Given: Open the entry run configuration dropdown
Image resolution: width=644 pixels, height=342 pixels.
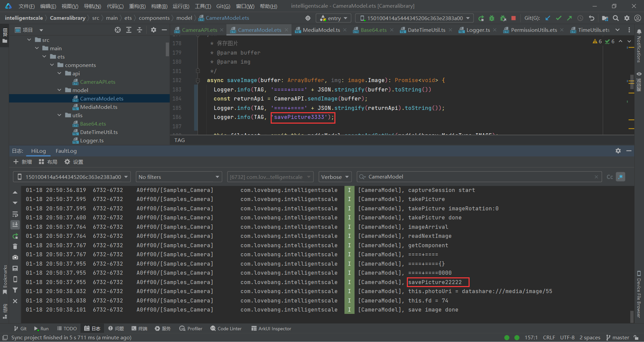Looking at the screenshot, I should 333,18.
